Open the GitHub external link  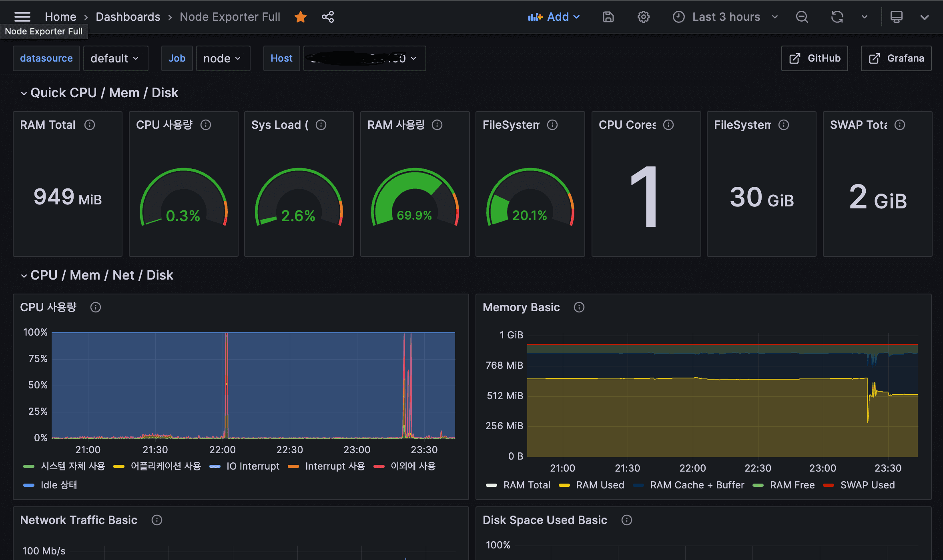pyautogui.click(x=814, y=58)
